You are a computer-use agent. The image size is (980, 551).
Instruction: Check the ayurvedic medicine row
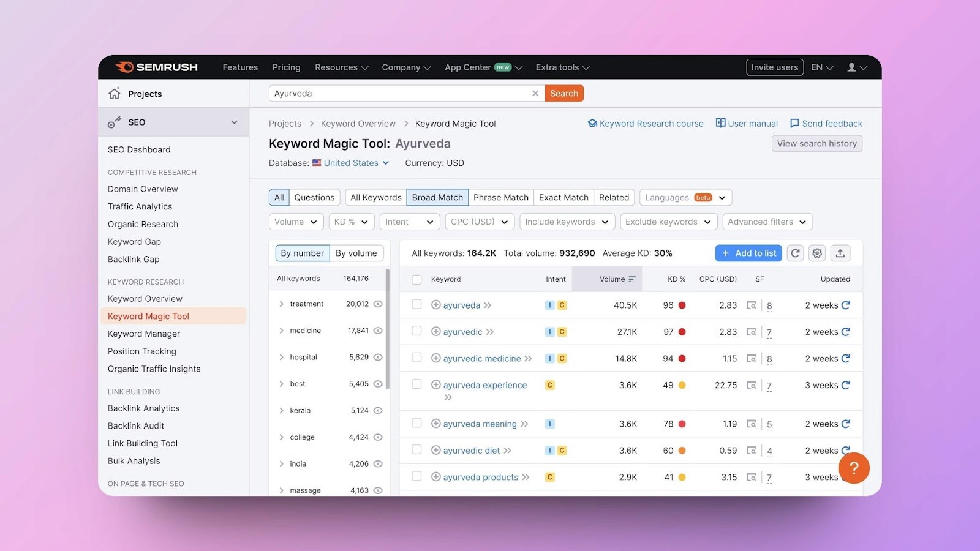(x=417, y=358)
